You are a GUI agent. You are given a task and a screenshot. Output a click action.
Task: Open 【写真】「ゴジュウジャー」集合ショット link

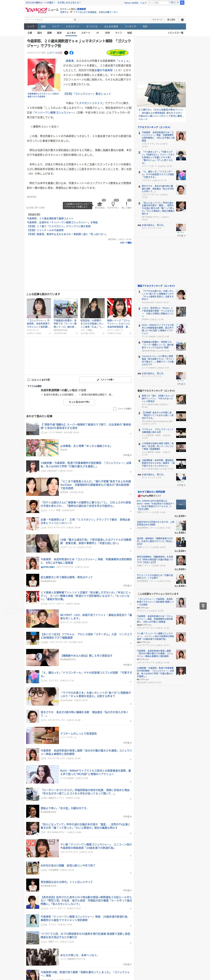[x=87, y=94]
